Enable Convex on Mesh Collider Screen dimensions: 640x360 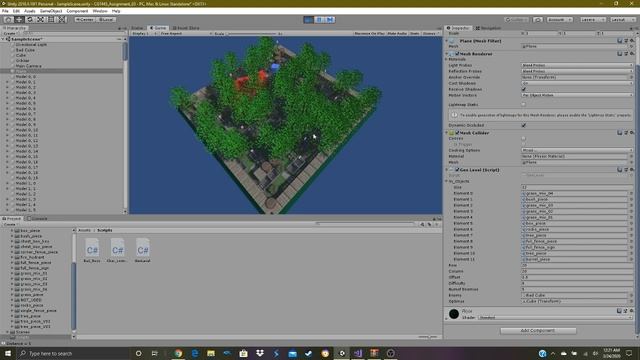(x=524, y=138)
